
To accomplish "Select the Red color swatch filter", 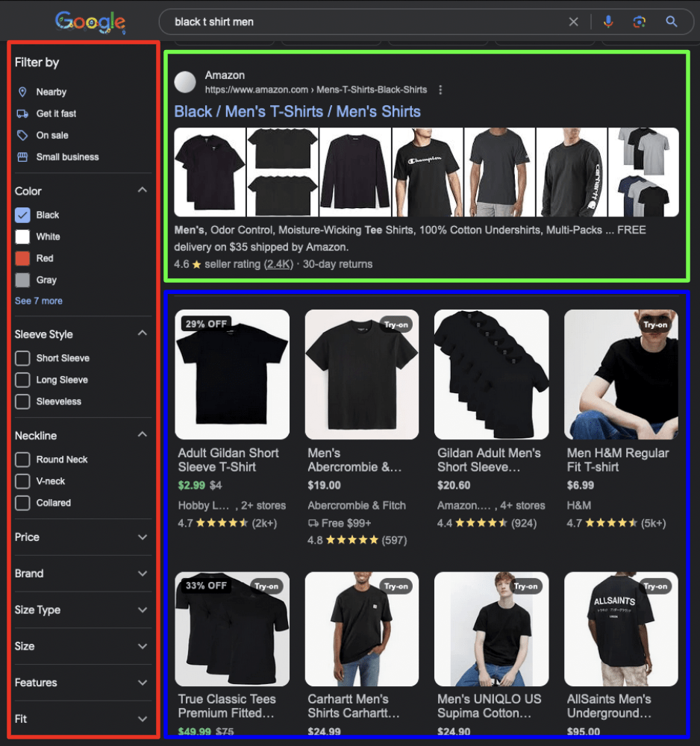I will pyautogui.click(x=22, y=258).
